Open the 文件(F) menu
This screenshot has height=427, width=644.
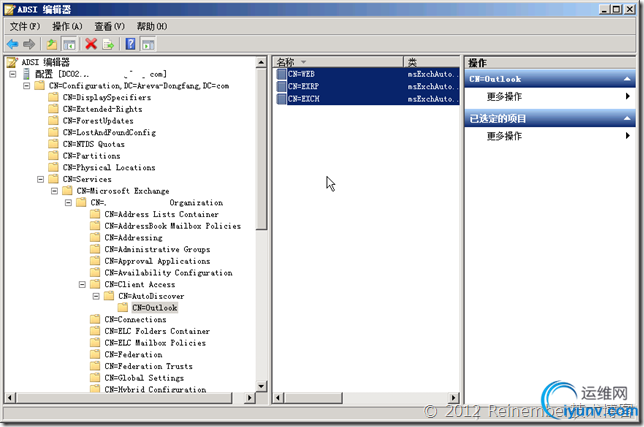click(x=25, y=26)
